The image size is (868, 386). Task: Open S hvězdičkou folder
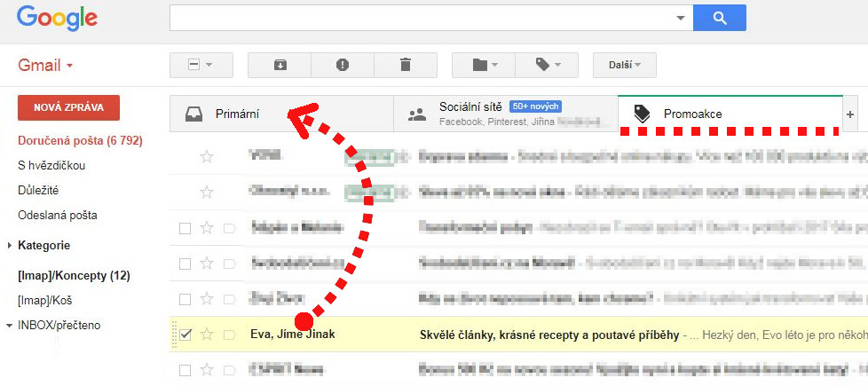click(51, 166)
